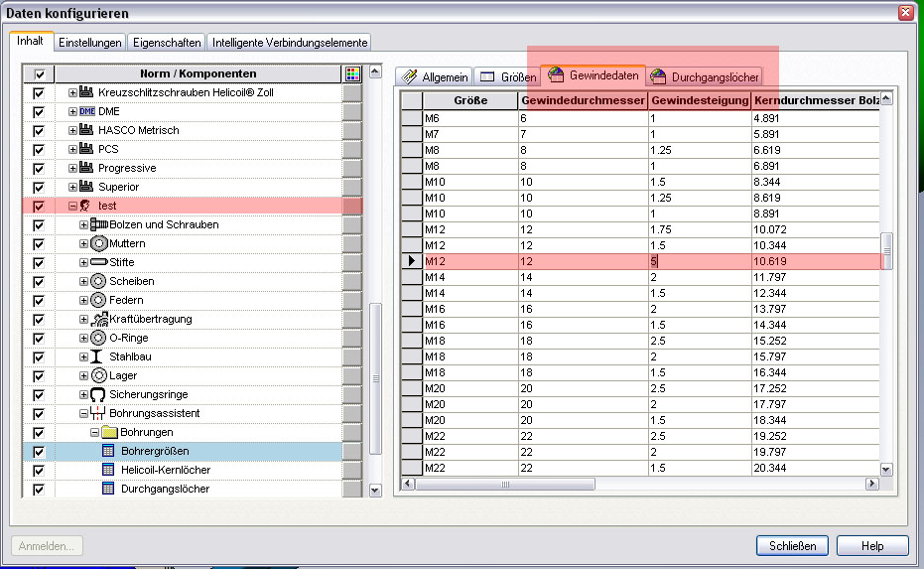Image resolution: width=924 pixels, height=569 pixels.
Task: Expand the Federn tree node
Action: (x=84, y=300)
